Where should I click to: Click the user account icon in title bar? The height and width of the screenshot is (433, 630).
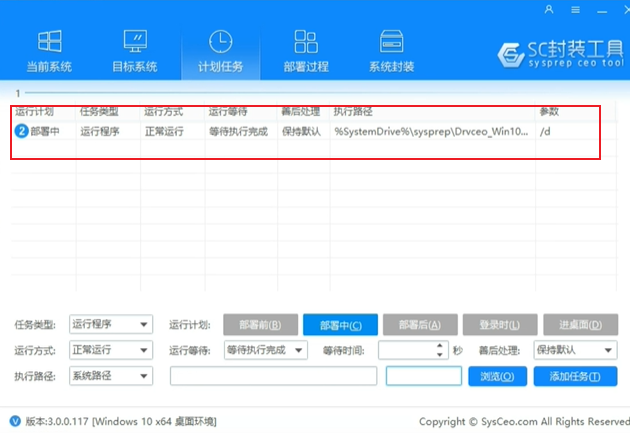click(x=549, y=9)
